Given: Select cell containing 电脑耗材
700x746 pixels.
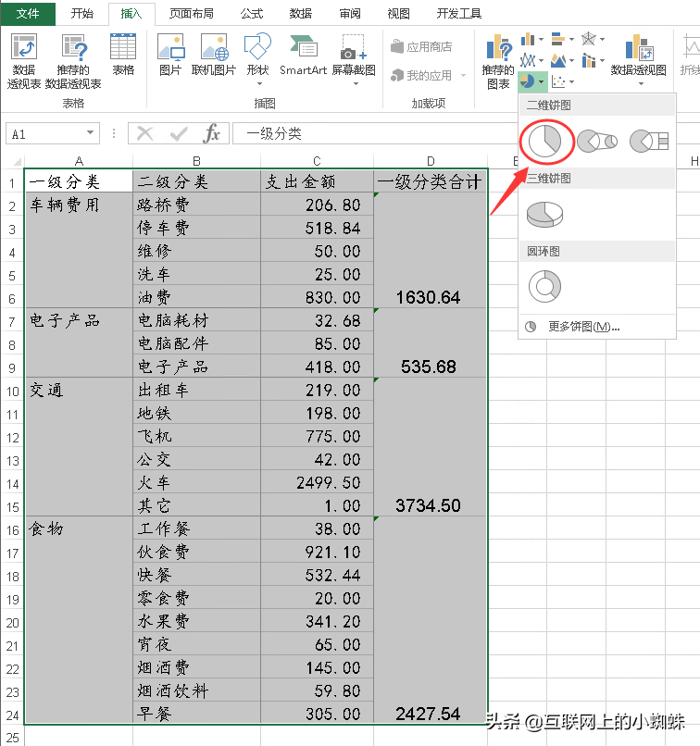Looking at the screenshot, I should click(196, 320).
